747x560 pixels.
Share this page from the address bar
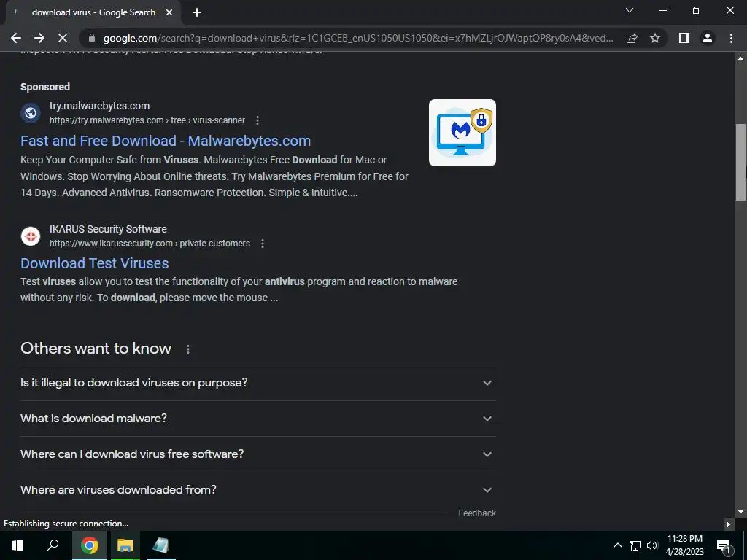(632, 38)
